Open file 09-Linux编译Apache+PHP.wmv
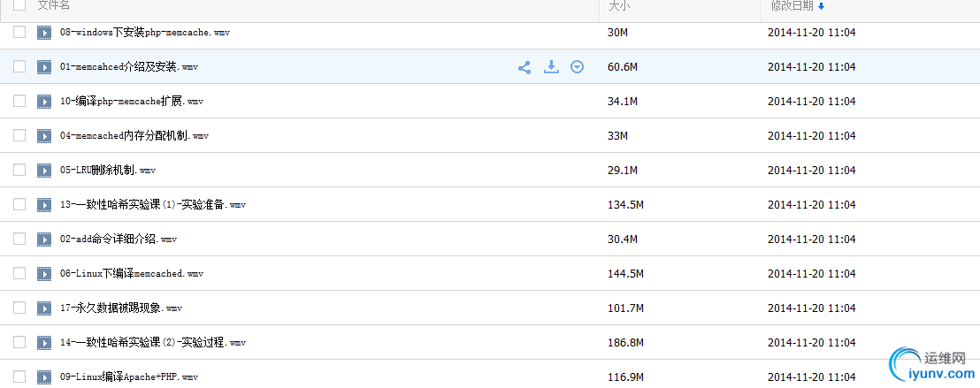Viewport: 980px width, 388px height. (x=129, y=377)
